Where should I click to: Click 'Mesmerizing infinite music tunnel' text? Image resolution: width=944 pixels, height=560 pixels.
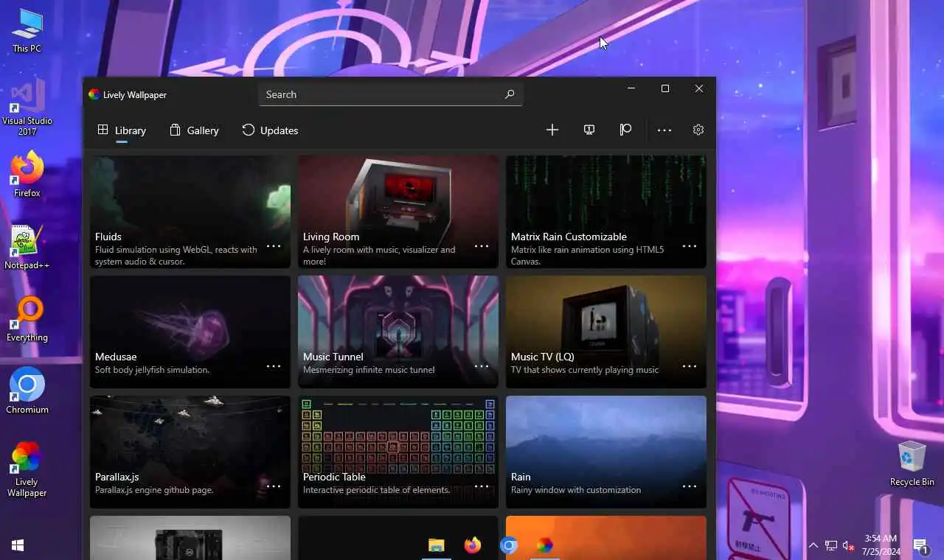click(x=369, y=370)
